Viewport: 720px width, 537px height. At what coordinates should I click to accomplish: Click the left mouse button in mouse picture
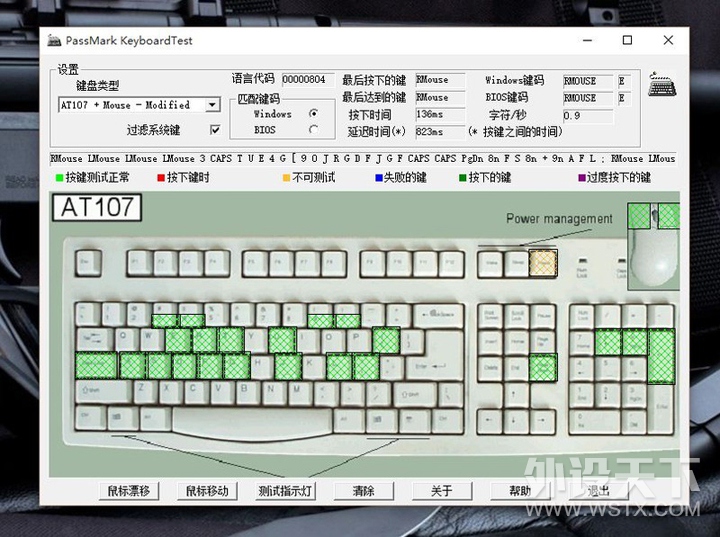[x=639, y=216]
